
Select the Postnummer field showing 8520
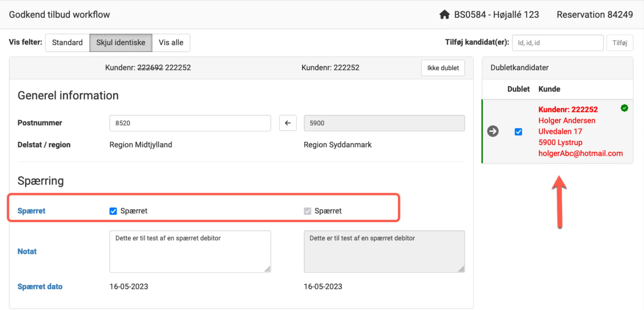point(190,123)
